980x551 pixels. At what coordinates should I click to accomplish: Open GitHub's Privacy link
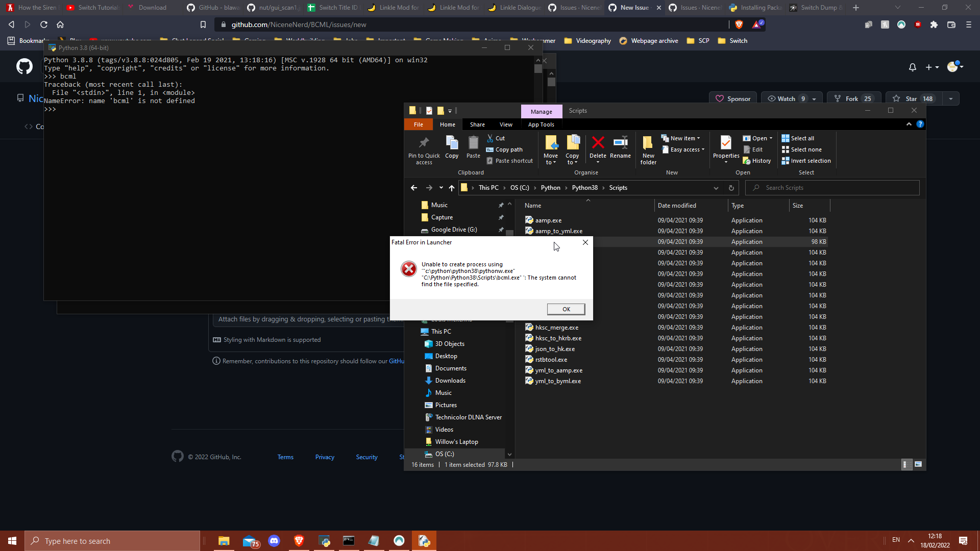(325, 457)
